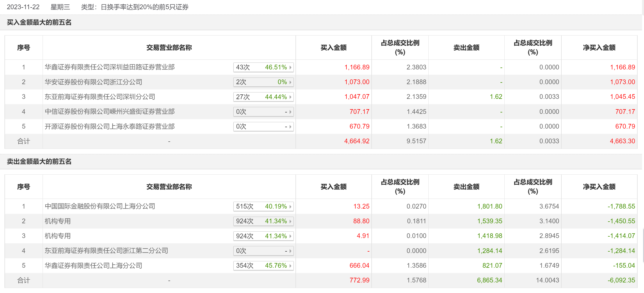Click the arrow icon next to 44.44%
This screenshot has height=293, width=644.
pyautogui.click(x=290, y=97)
